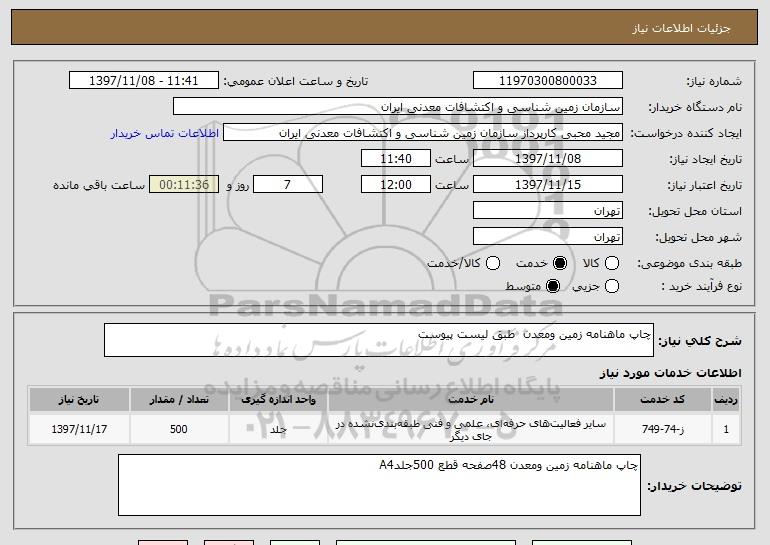
Task: Select the خدمت radio button
Action: coord(560,263)
